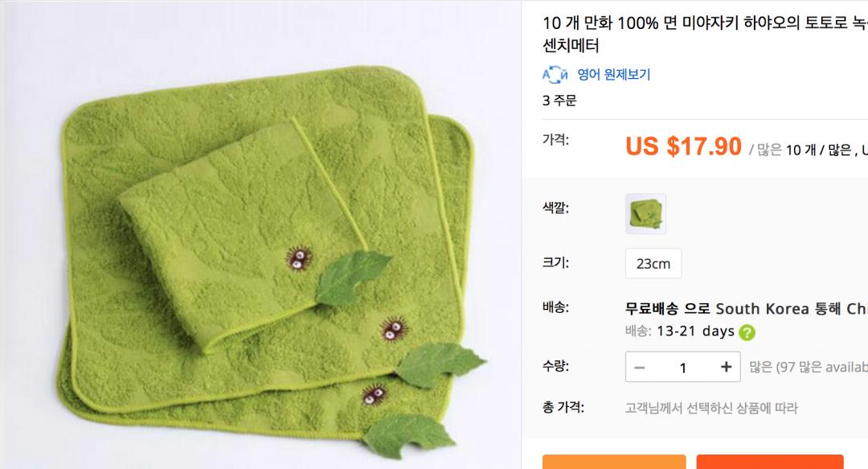Select the green towel color swatch
The width and height of the screenshot is (868, 469).
click(x=645, y=214)
